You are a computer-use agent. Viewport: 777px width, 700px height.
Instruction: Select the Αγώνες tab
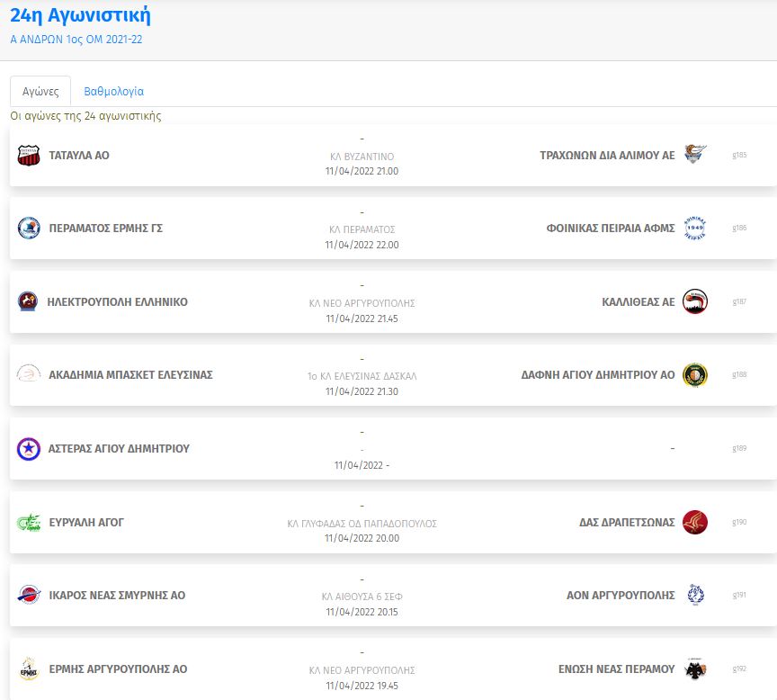point(40,91)
